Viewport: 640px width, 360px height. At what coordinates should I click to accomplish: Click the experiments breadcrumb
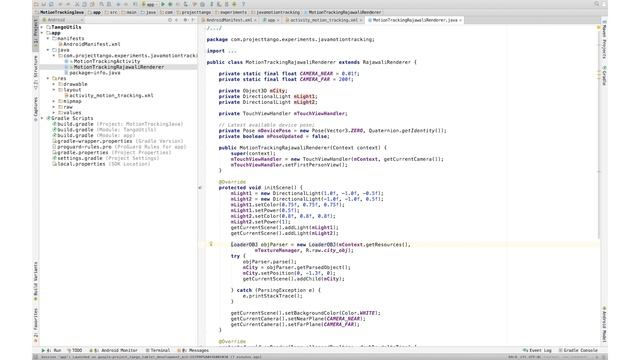coord(233,12)
